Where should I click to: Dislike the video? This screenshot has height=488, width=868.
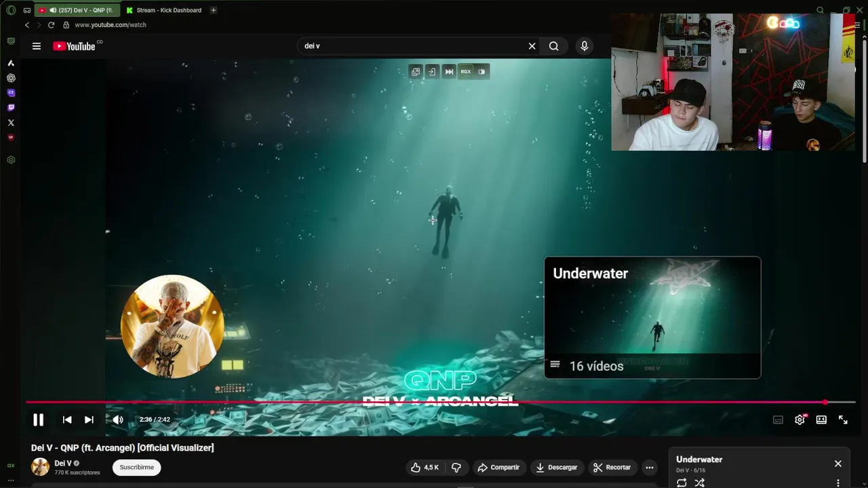tap(456, 467)
